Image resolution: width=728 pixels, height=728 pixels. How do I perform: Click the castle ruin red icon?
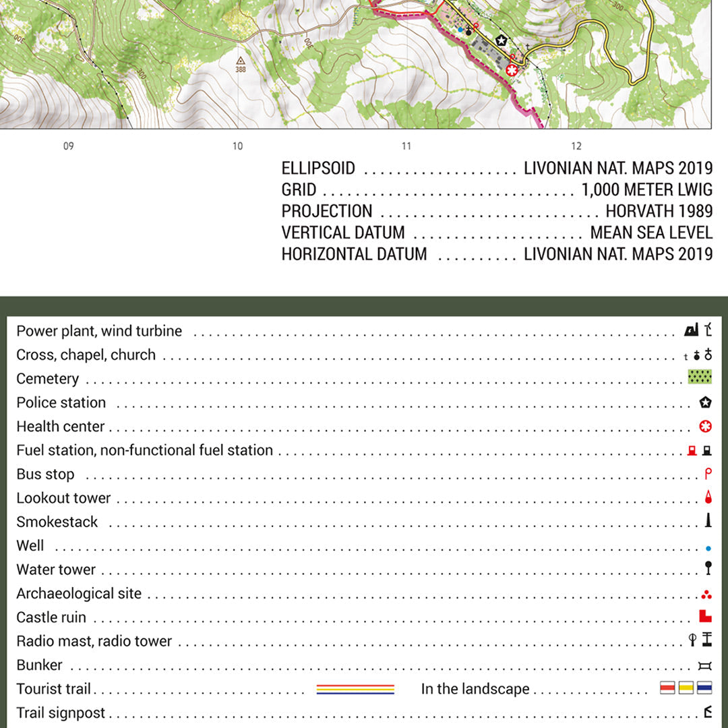click(x=705, y=616)
